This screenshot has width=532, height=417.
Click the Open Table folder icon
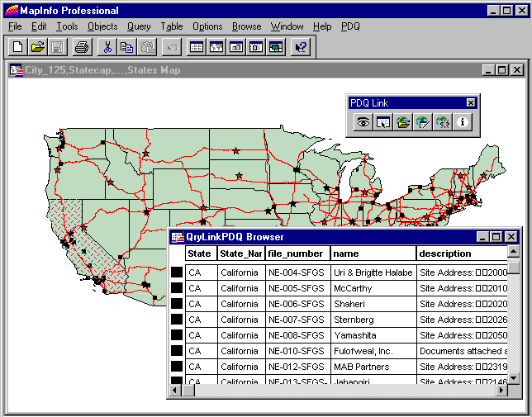38,47
